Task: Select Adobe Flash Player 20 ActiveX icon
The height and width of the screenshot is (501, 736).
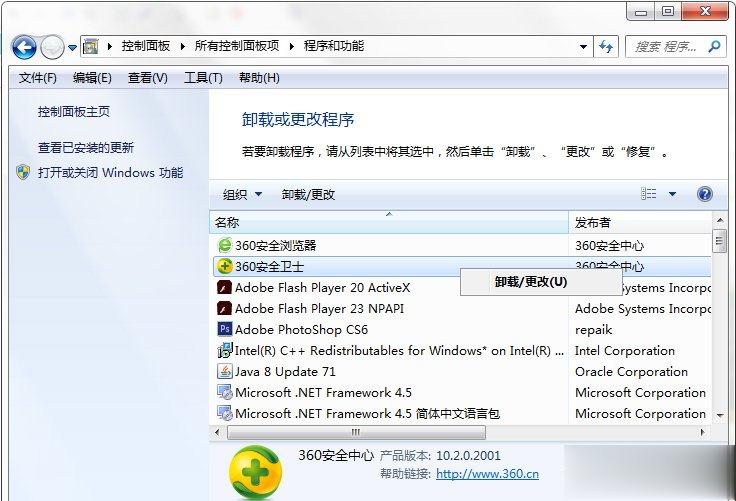Action: (x=224, y=287)
